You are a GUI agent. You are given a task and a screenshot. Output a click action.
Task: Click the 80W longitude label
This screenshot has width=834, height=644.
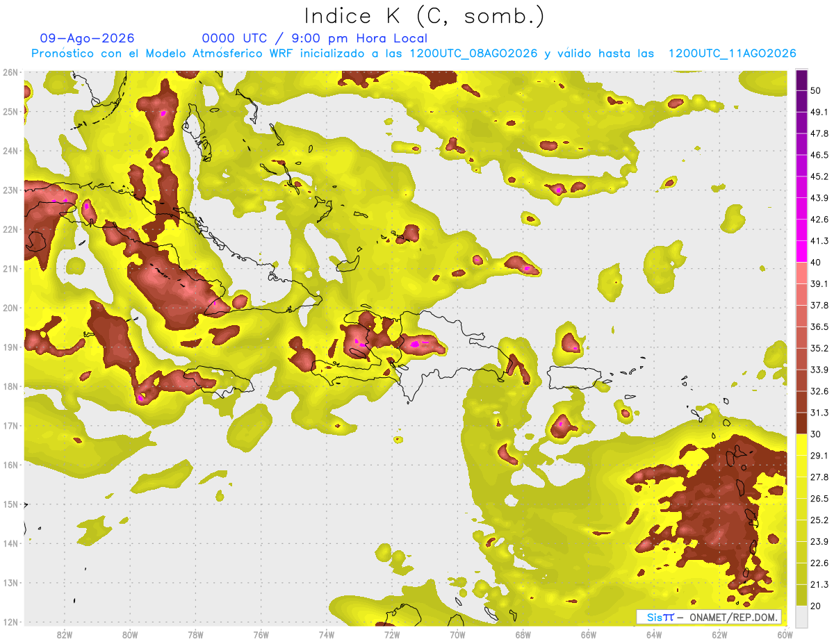point(130,635)
